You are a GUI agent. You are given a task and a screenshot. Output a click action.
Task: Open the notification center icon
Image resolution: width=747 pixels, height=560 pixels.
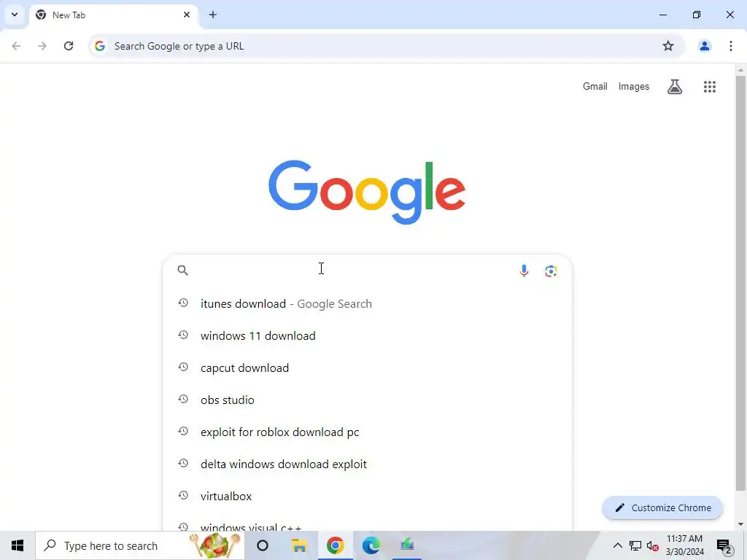tap(724, 545)
